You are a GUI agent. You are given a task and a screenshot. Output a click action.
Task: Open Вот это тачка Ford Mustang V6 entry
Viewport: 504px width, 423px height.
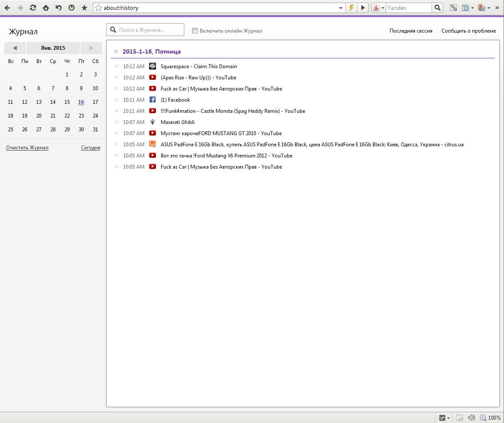[x=226, y=155]
